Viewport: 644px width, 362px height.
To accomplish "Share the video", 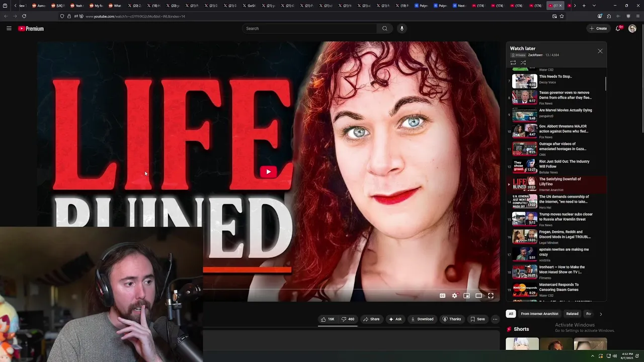I will click(371, 319).
